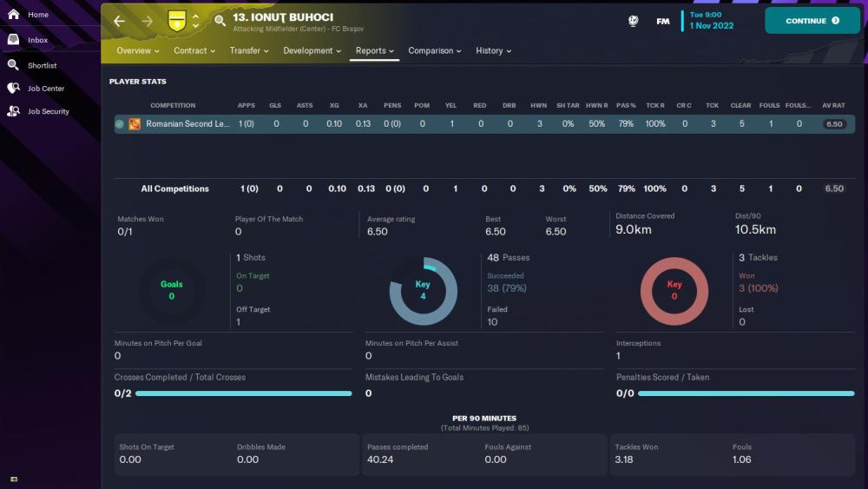
Task: Click the Crosses Completed progress bar
Action: pyautogui.click(x=243, y=393)
